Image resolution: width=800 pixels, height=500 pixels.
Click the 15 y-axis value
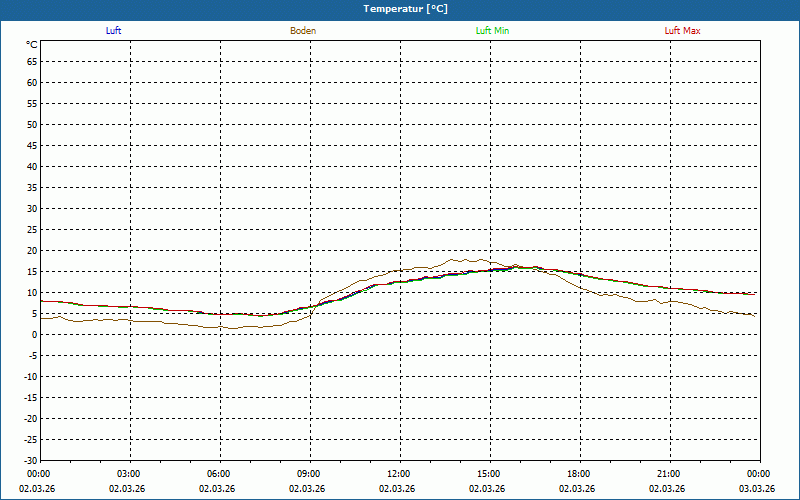point(32,272)
